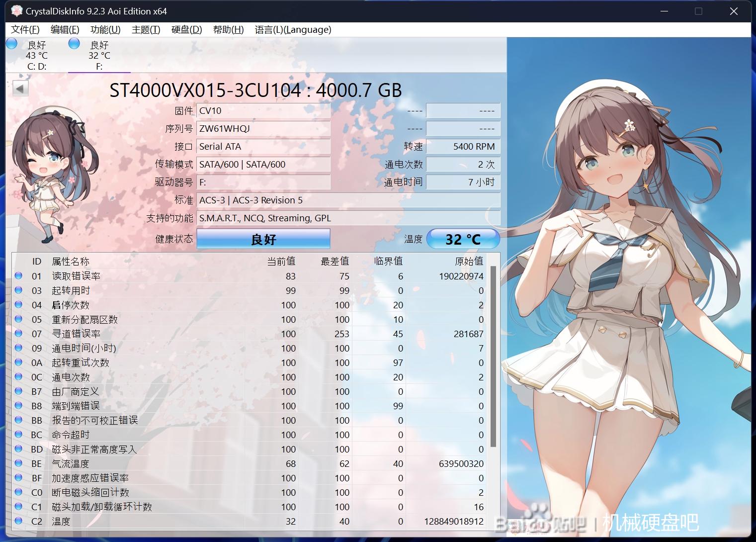Click the 属性名称 column header
The width and height of the screenshot is (756, 542).
pyautogui.click(x=71, y=262)
